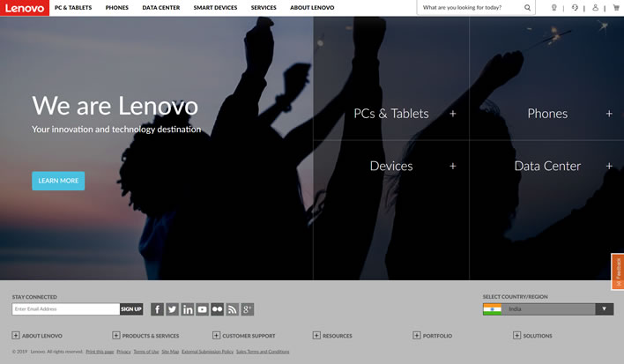The width and height of the screenshot is (624, 364).
Task: Open the Services menu
Action: 263,8
